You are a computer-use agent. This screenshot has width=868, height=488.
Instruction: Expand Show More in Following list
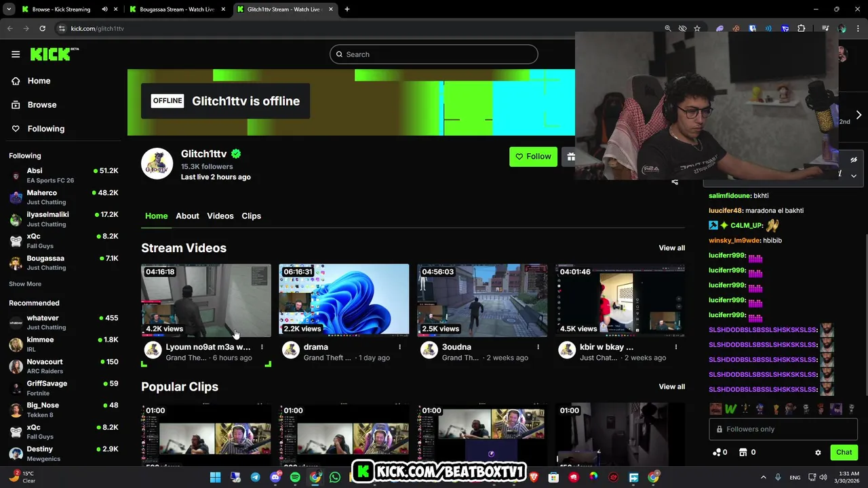(25, 284)
